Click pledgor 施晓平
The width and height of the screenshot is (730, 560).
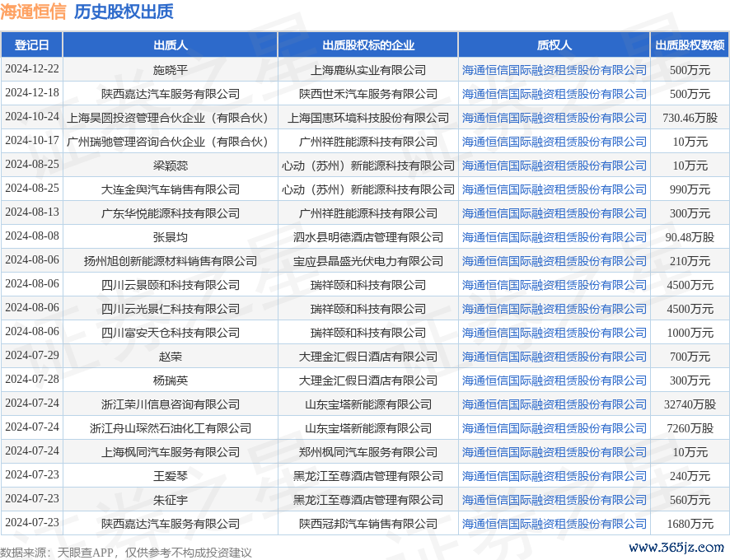tap(171, 70)
